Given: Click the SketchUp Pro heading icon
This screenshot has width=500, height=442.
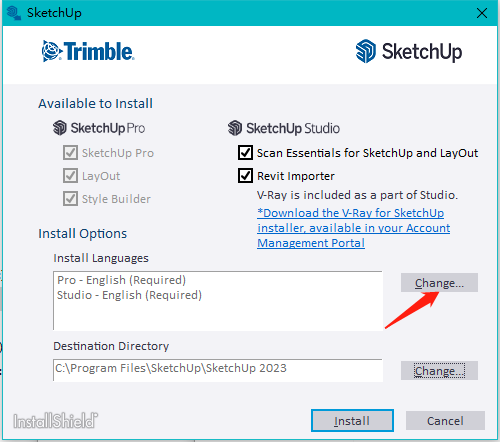Looking at the screenshot, I should [60, 128].
